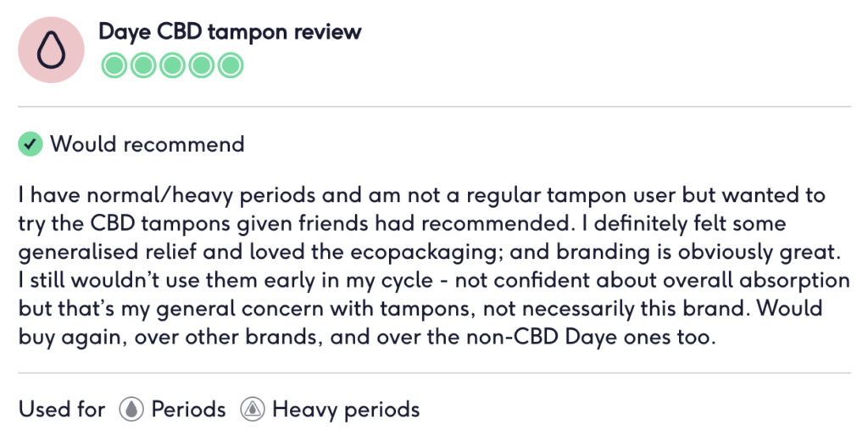Select the first green rating circle
The image size is (868, 436).
[x=114, y=65]
